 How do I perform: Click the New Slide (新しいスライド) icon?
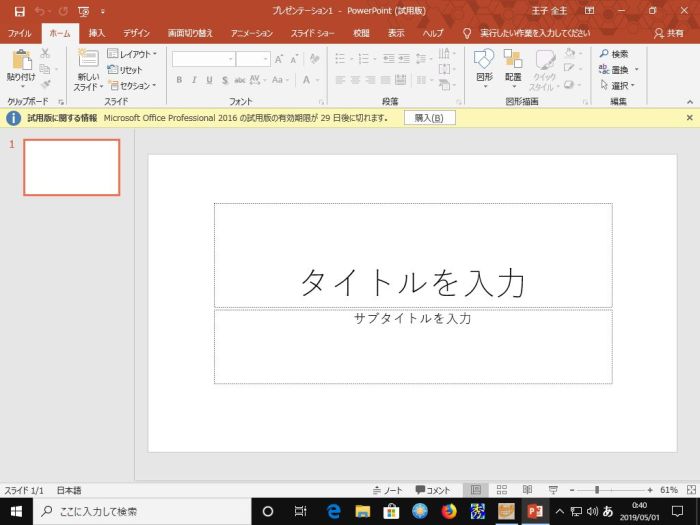click(87, 60)
